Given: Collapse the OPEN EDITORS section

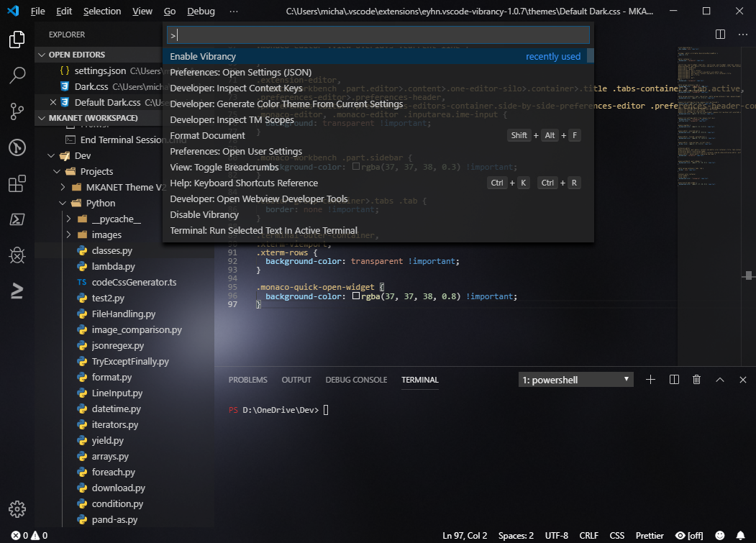Looking at the screenshot, I should pos(42,55).
